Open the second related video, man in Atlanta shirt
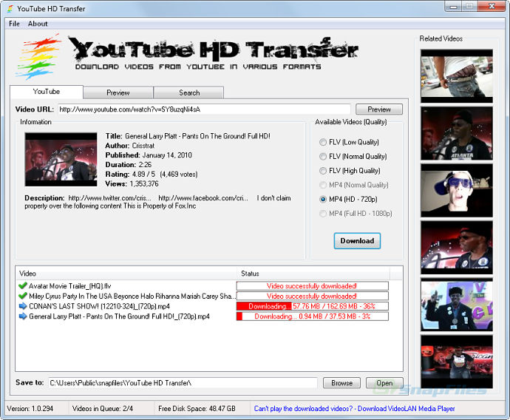The height and width of the screenshot is (420, 510). (x=457, y=133)
